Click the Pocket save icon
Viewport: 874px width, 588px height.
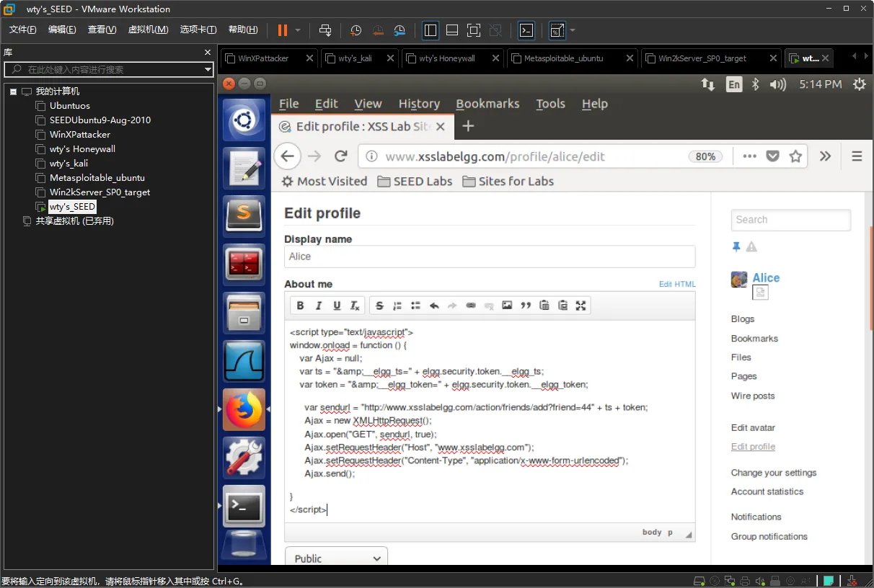772,156
